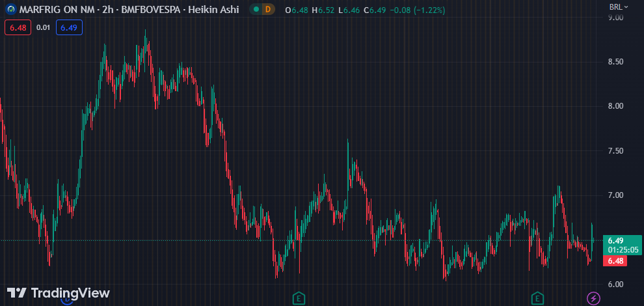Click the −0.08 (−1.22%) change value
Viewport: 644px width, 306px height.
(417, 10)
